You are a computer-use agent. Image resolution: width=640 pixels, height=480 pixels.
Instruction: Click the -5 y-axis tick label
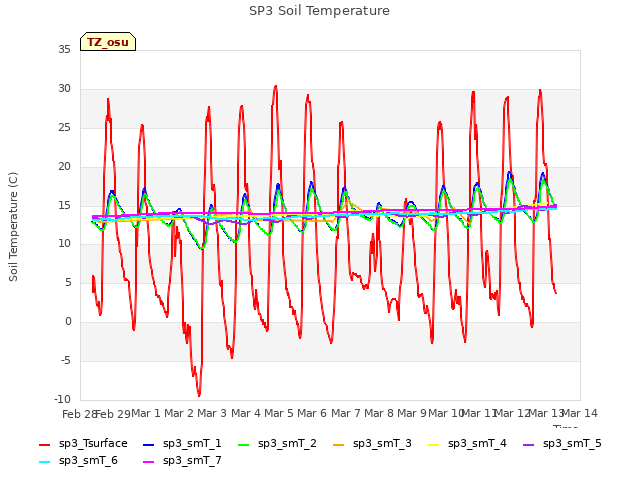66,360
